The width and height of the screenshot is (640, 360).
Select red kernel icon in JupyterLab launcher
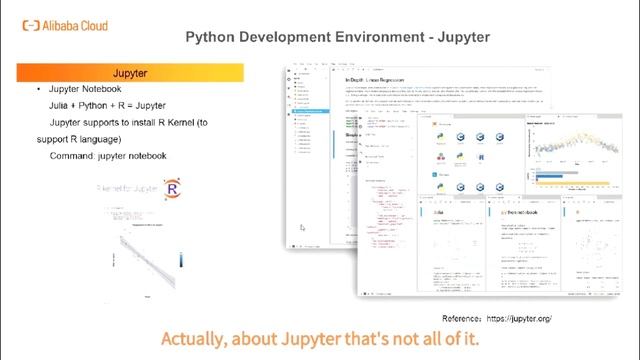[x=441, y=157]
